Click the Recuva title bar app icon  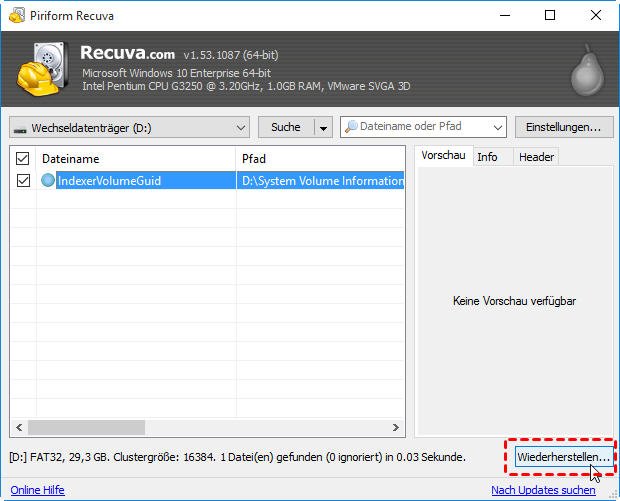coord(17,15)
